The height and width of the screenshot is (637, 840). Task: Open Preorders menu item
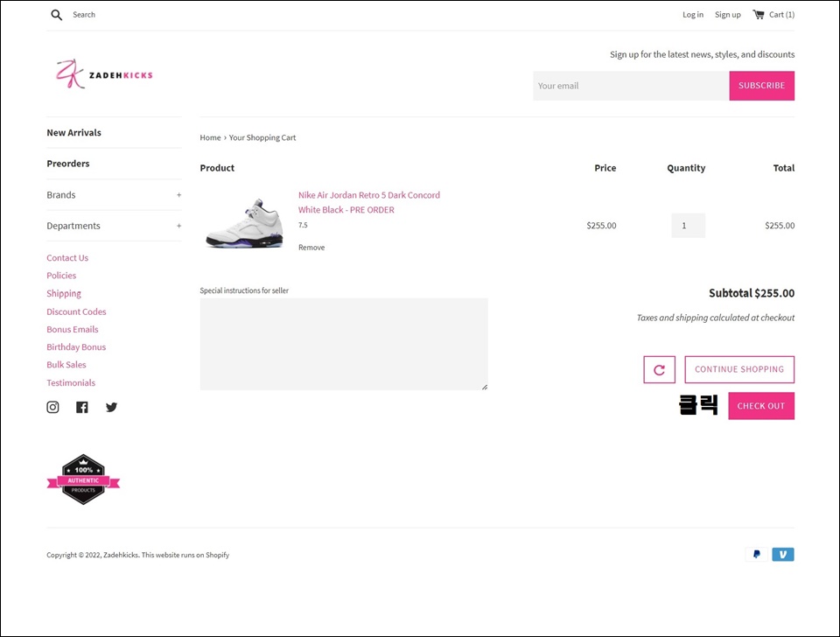point(68,164)
